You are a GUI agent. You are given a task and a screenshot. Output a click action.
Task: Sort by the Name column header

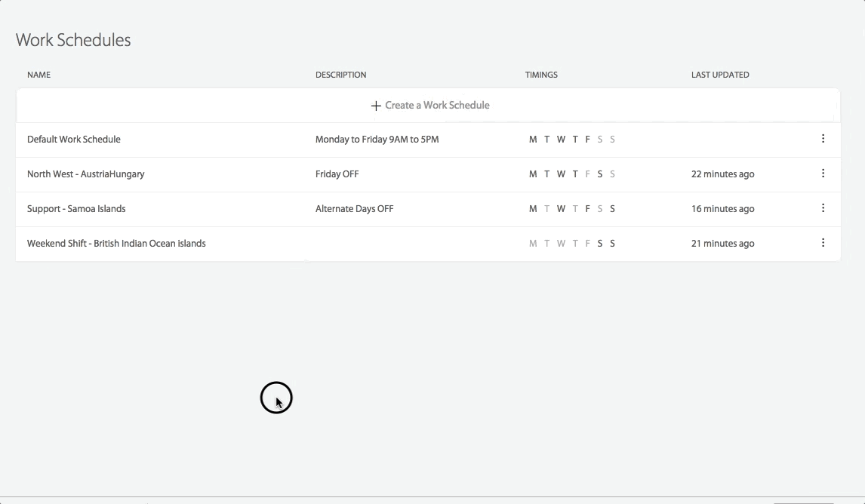(39, 75)
